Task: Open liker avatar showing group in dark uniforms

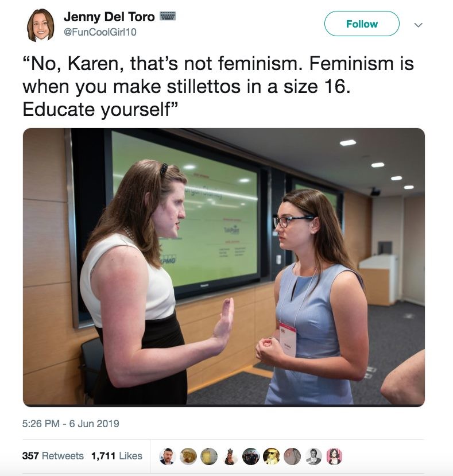Action: coord(250,456)
